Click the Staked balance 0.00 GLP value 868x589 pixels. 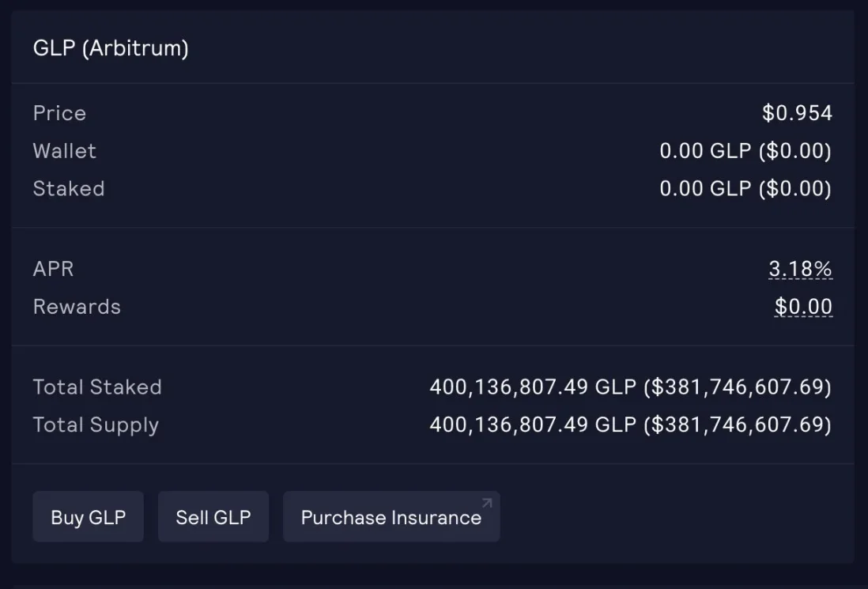pyautogui.click(x=705, y=189)
